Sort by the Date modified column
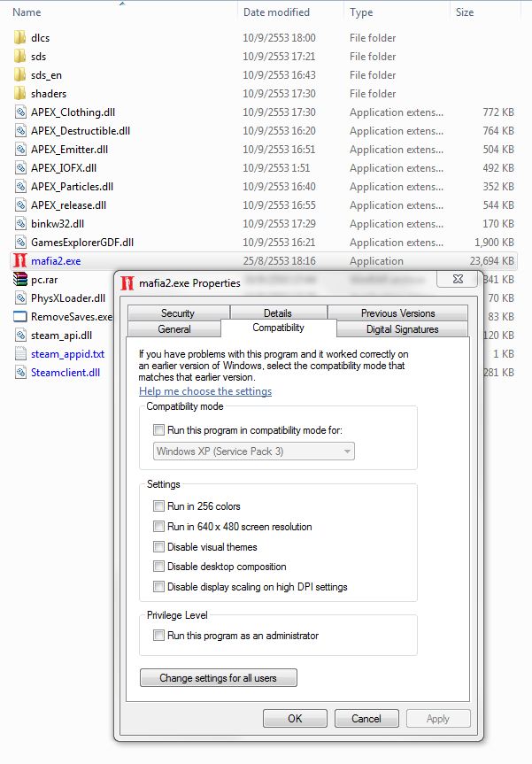Image resolution: width=532 pixels, height=764 pixels. coord(276,12)
